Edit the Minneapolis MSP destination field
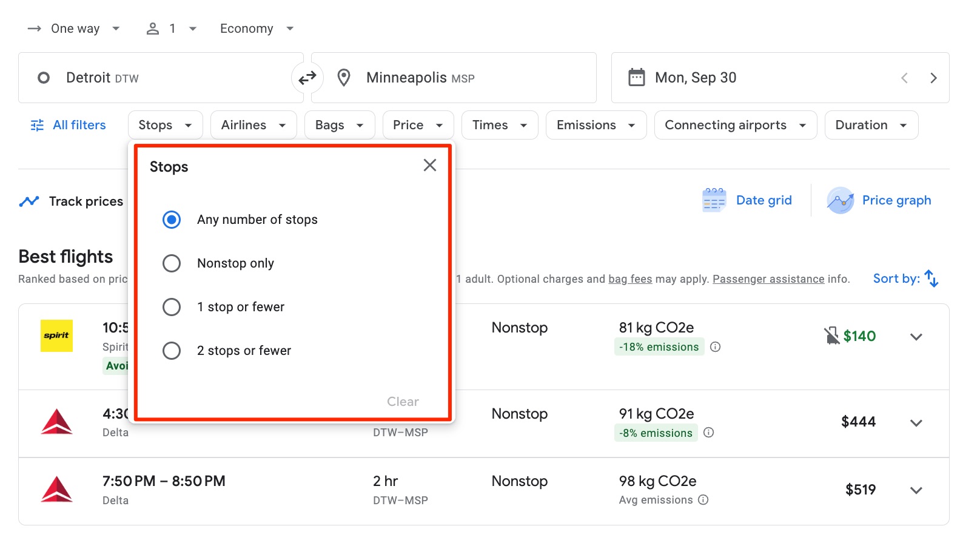The height and width of the screenshot is (540, 980). [454, 78]
